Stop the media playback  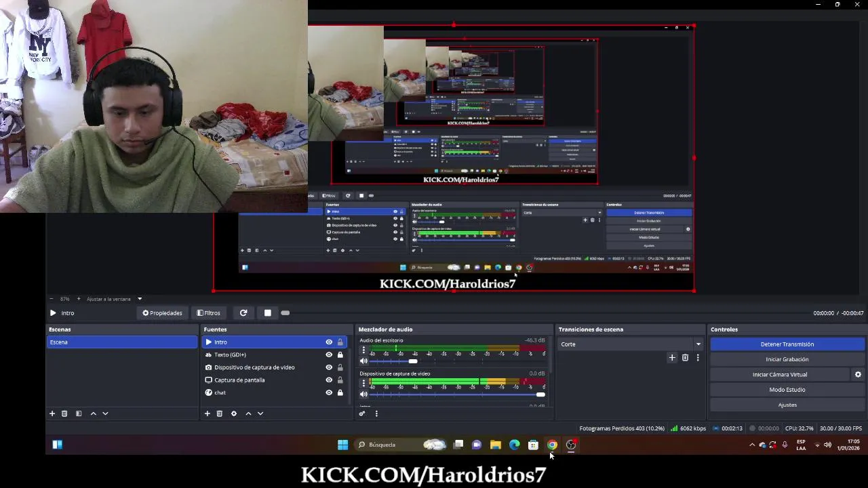click(268, 313)
